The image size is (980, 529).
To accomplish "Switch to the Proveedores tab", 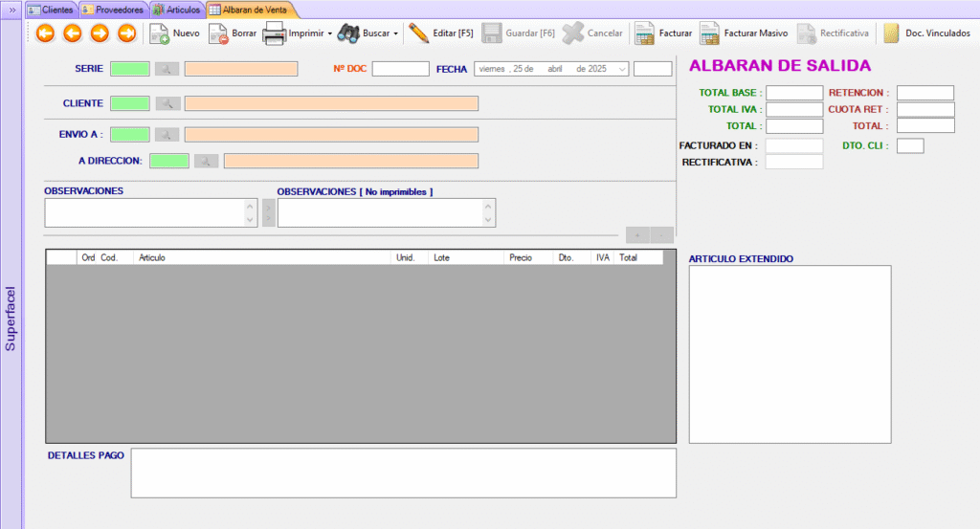I will coord(113,10).
